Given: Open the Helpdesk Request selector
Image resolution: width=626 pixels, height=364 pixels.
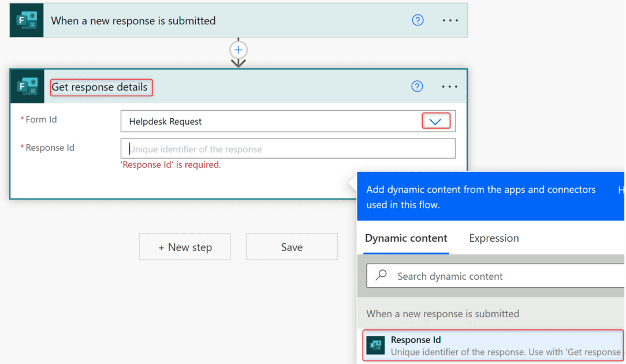Looking at the screenshot, I should [277, 121].
